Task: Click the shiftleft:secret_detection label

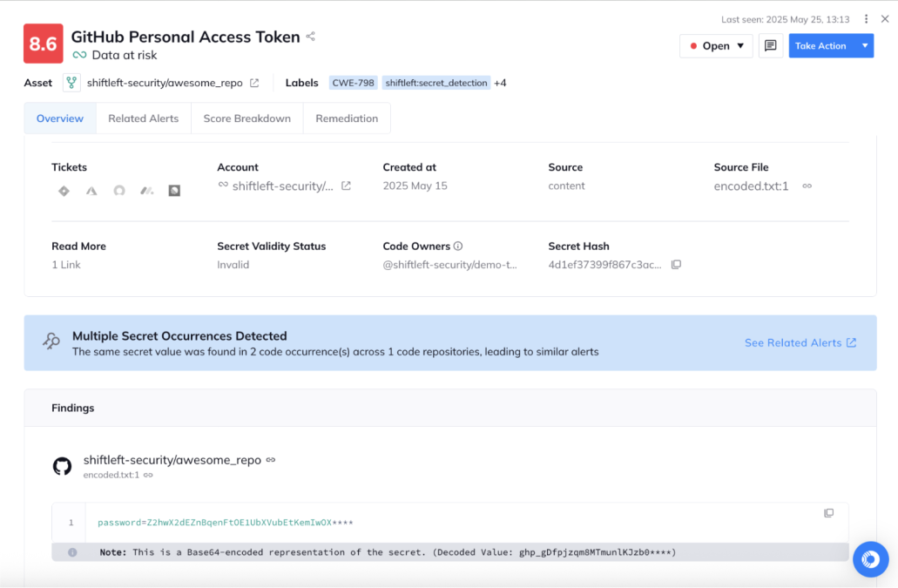Action: click(436, 83)
